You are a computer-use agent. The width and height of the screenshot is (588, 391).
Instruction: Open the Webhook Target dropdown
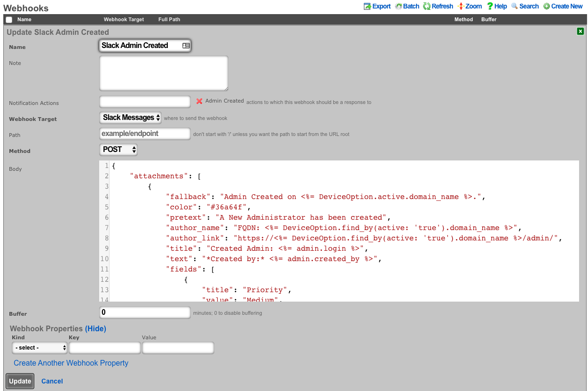pyautogui.click(x=131, y=118)
